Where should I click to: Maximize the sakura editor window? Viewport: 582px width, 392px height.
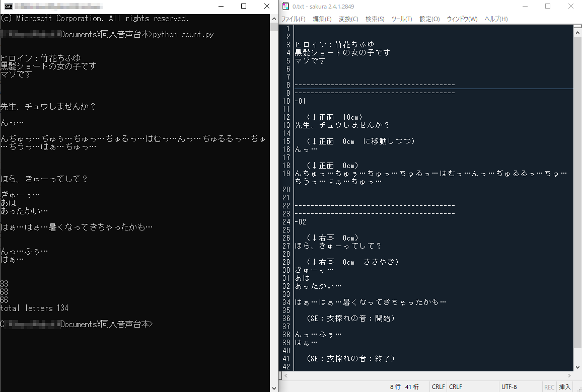pos(548,7)
